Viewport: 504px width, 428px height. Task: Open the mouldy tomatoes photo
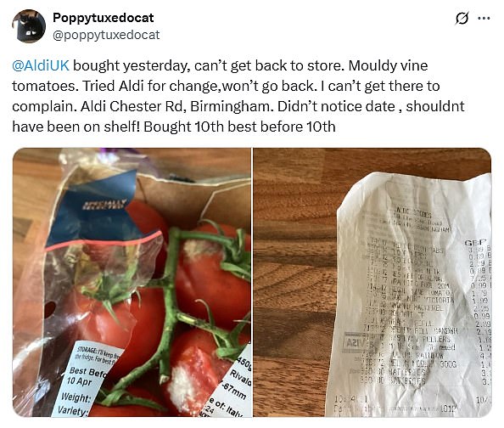click(132, 282)
